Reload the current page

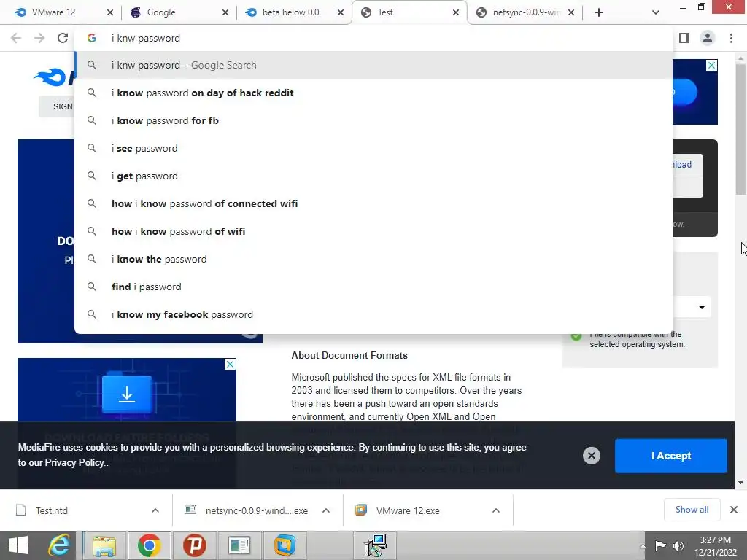tap(63, 38)
